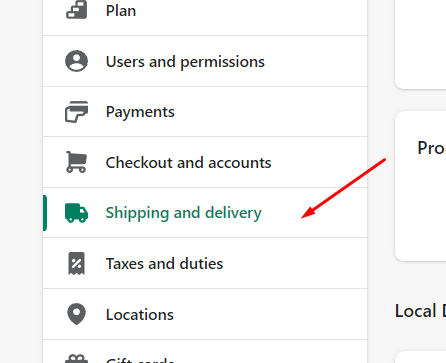This screenshot has width=446, height=363.
Task: Go to the Payments settings label
Action: (x=140, y=112)
